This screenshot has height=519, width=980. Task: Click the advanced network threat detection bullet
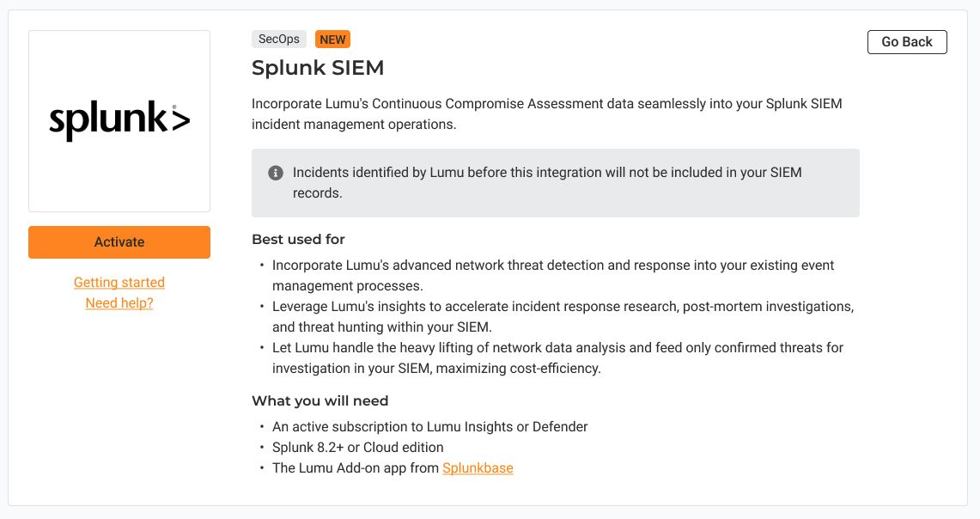click(x=553, y=275)
